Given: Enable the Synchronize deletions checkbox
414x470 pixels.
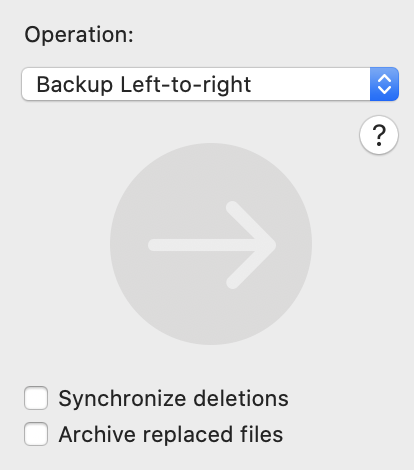Looking at the screenshot, I should coord(36,398).
